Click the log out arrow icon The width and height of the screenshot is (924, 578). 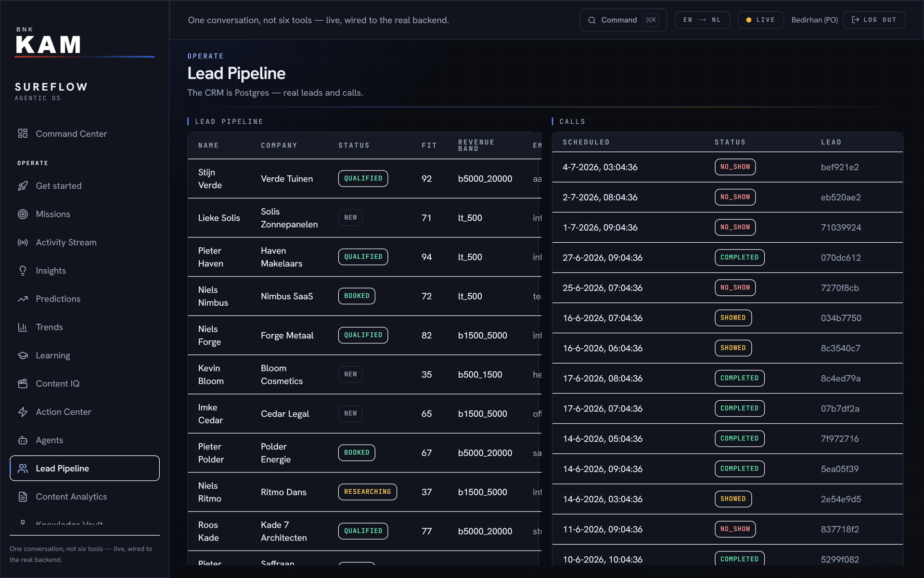pos(855,20)
